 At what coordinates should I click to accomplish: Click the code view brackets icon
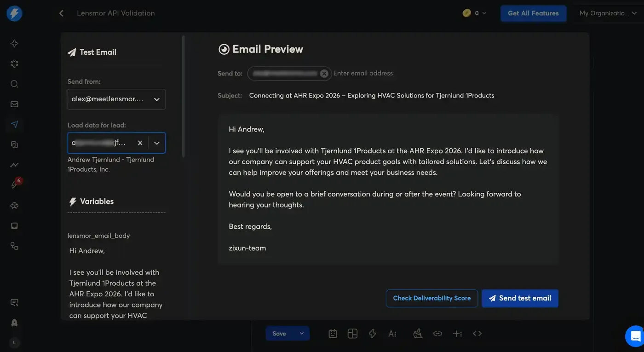[x=477, y=334]
